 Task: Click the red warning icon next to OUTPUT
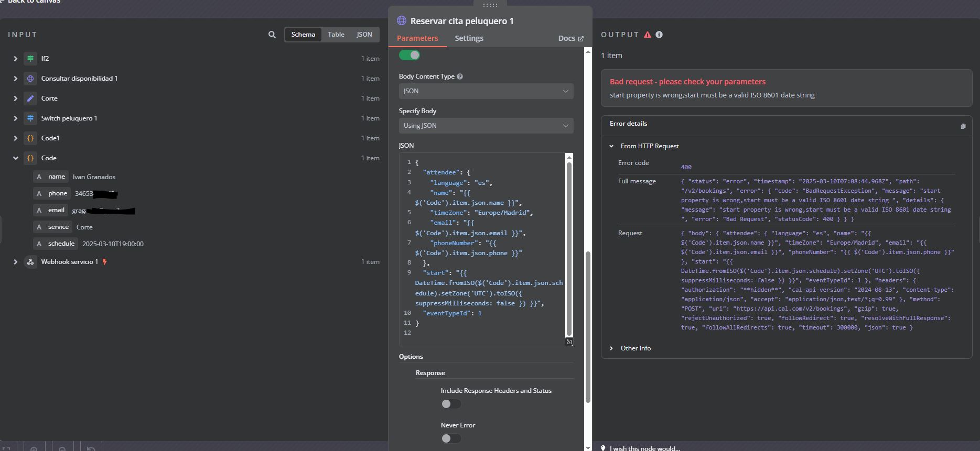648,35
